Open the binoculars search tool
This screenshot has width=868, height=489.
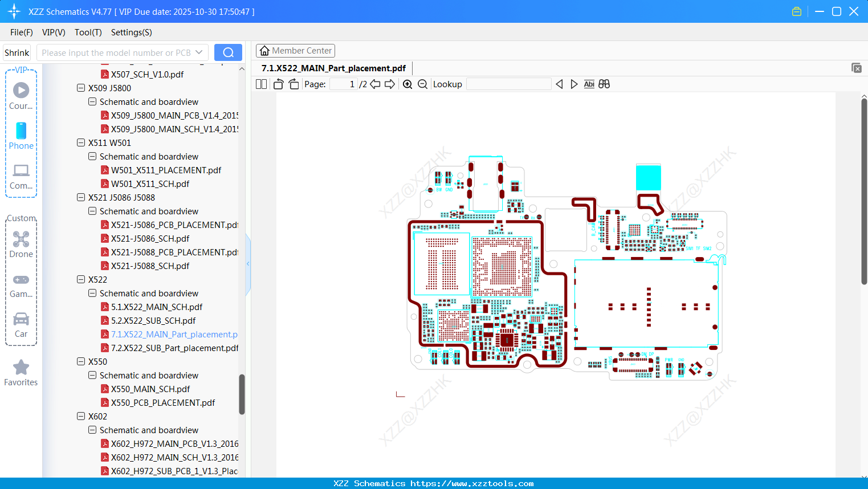[604, 84]
